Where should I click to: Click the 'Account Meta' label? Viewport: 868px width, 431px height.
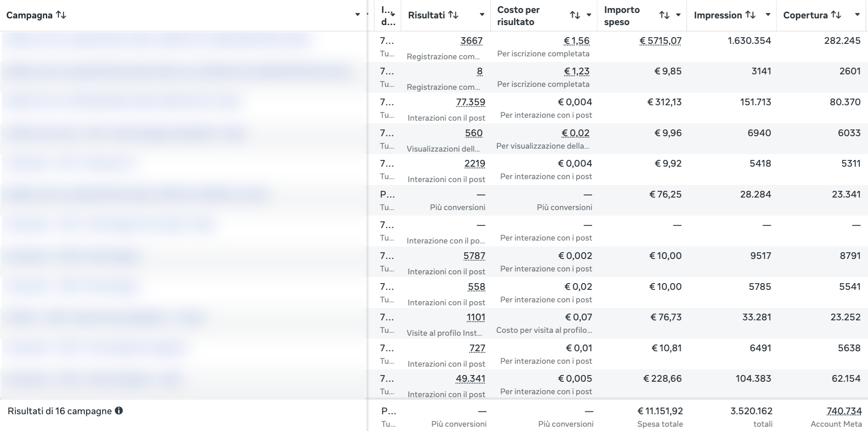[x=836, y=424]
